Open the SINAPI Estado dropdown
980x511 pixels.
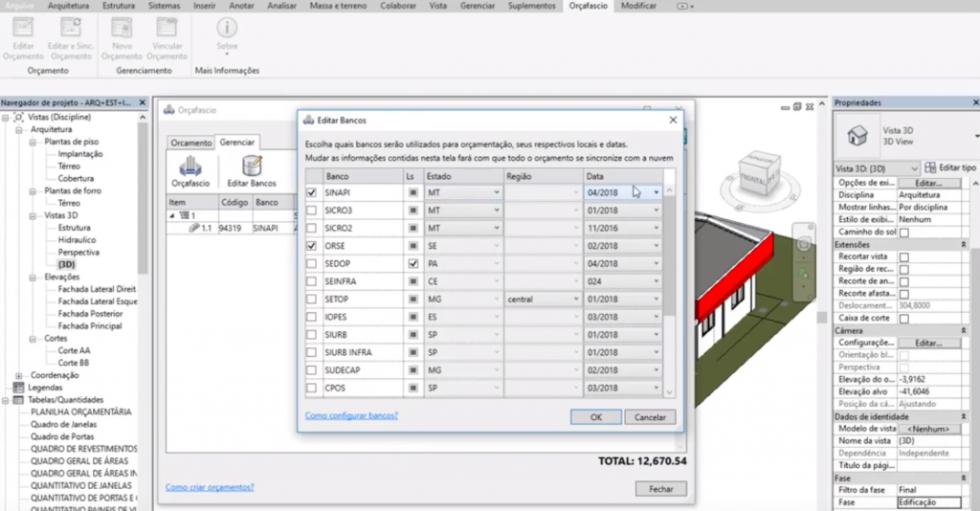(x=463, y=192)
